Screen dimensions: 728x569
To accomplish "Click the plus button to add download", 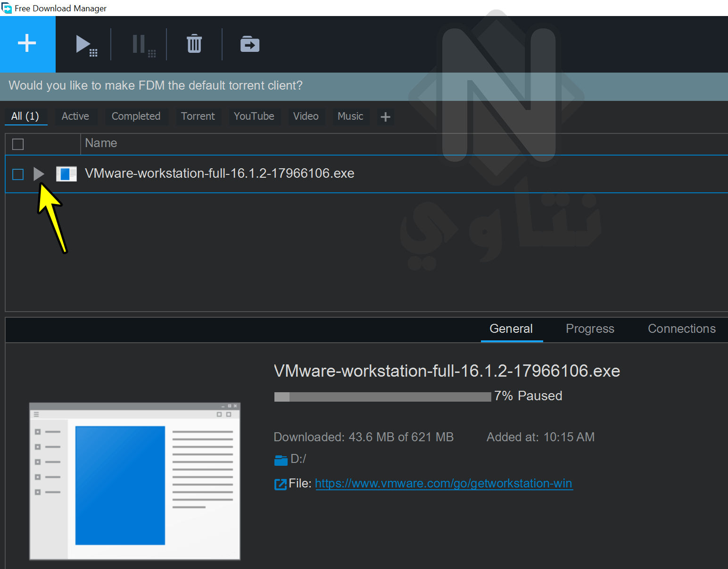I will [x=27, y=44].
